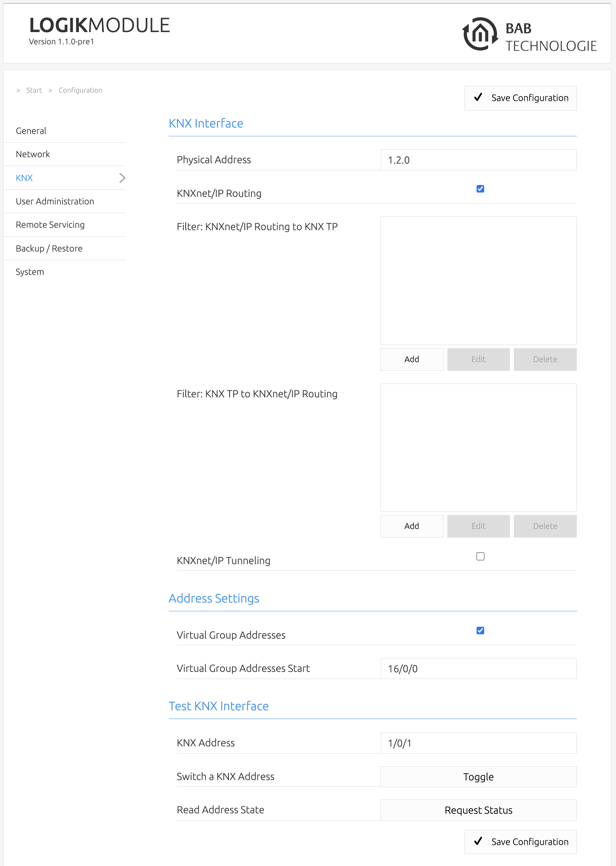Click the KNX TP to Routing filter list
The height and width of the screenshot is (866, 616).
click(x=479, y=448)
